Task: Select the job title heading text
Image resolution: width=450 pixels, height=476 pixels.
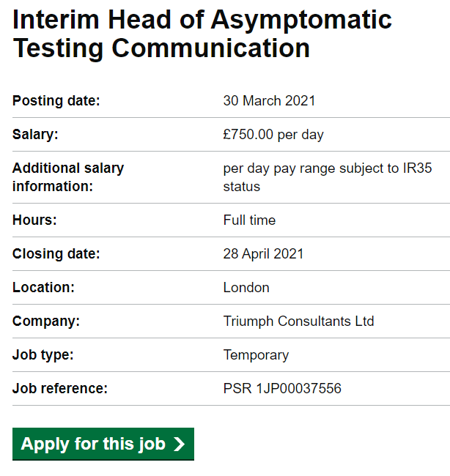Action: (x=202, y=34)
